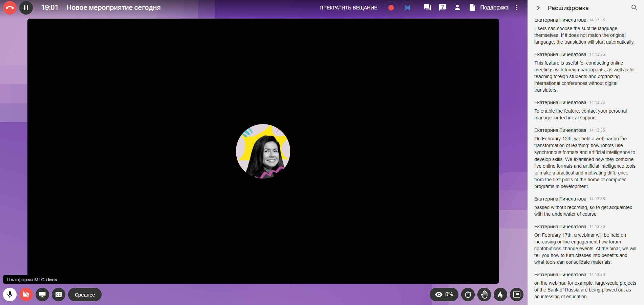Click the speaker avatar thumbnail
644x305 pixels.
click(x=263, y=151)
